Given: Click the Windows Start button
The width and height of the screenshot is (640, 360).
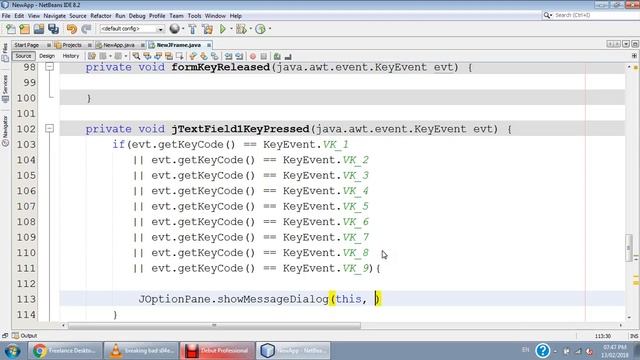Looking at the screenshot, I should (x=12, y=351).
